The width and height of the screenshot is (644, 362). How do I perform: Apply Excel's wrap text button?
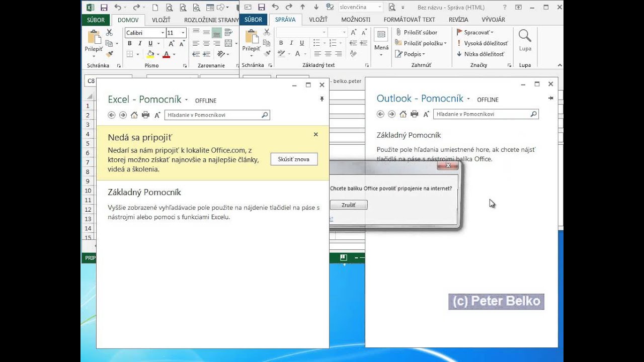(229, 33)
